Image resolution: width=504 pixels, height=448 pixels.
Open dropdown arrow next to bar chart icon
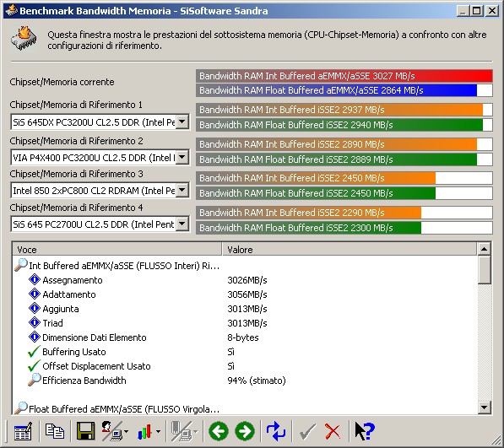coord(158,432)
